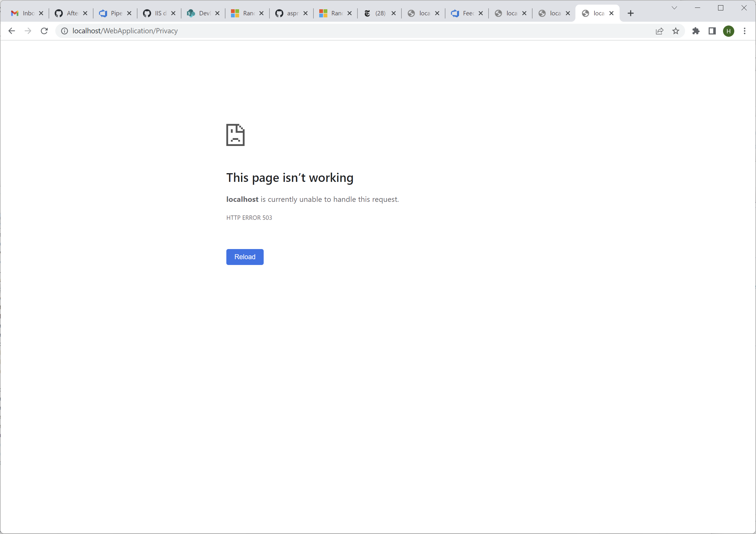756x534 pixels.
Task: Select the New York Times (28) tab
Action: (x=375, y=13)
